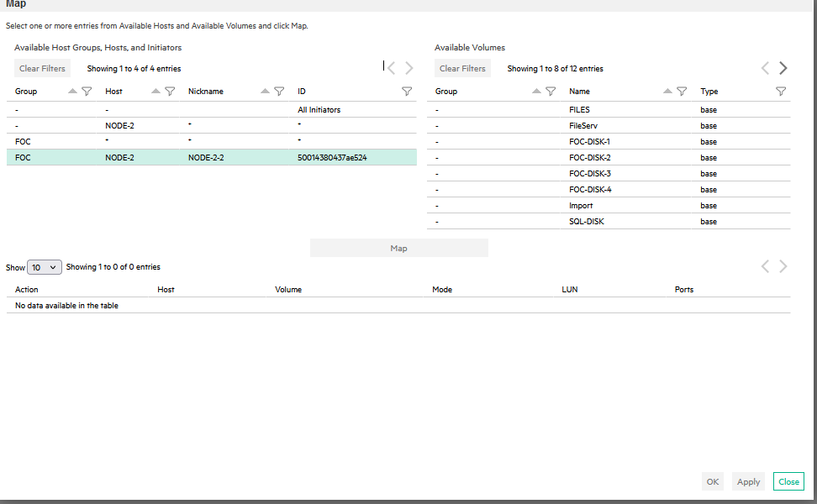817x504 pixels.
Task: Open the Group column filter in Available Hosts
Action: click(x=87, y=91)
